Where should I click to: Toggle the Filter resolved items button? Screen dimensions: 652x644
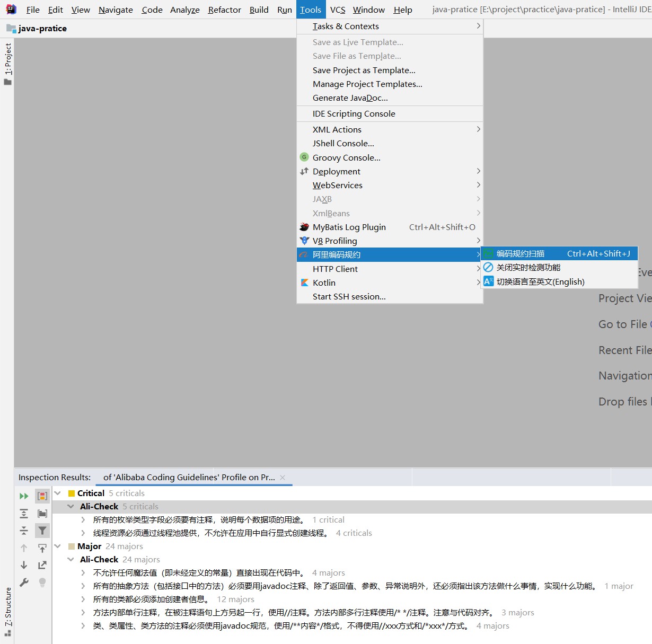click(x=42, y=531)
